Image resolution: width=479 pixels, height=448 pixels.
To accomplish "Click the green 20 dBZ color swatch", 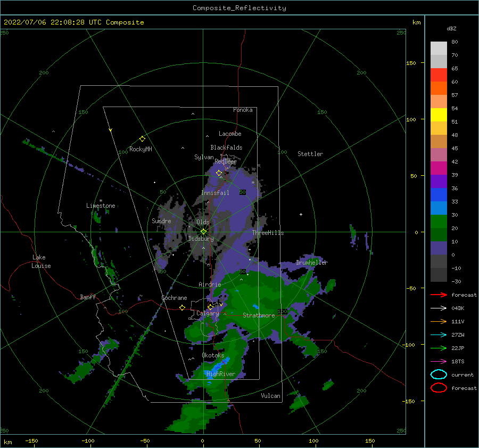I will tap(439, 221).
